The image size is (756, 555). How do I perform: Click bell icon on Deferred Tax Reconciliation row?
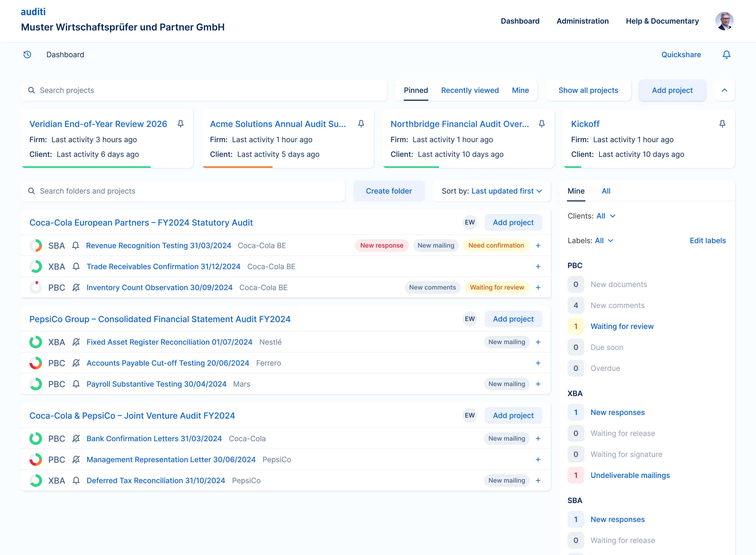click(76, 481)
